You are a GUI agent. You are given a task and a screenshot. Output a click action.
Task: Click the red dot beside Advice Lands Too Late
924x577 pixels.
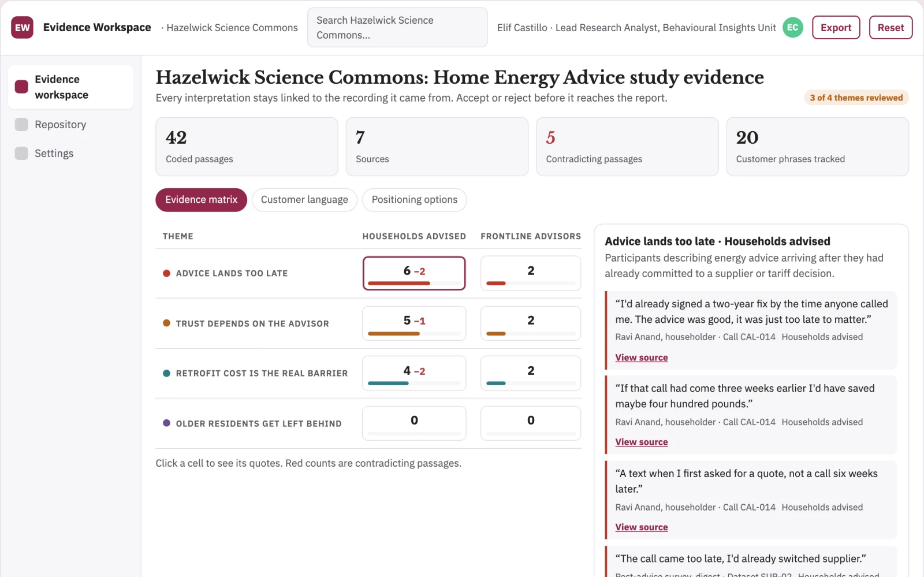coord(166,273)
